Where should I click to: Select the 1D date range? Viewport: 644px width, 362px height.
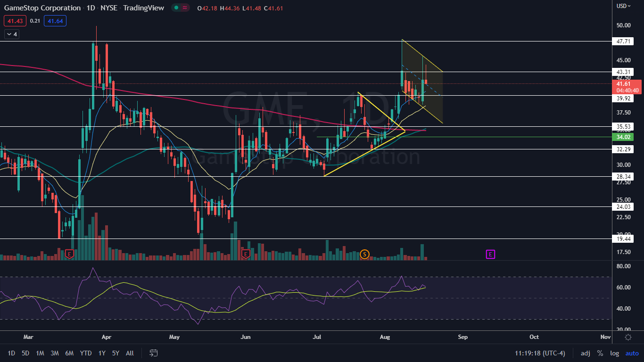point(11,353)
